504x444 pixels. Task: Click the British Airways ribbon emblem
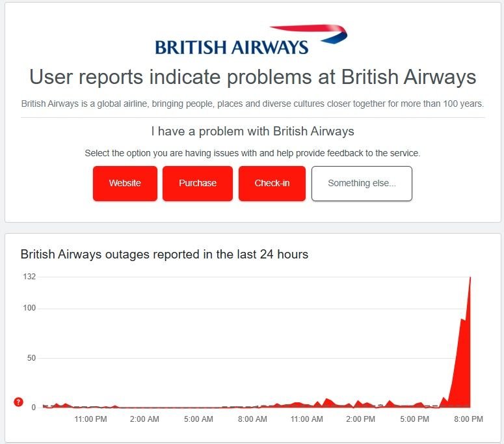[x=312, y=34]
